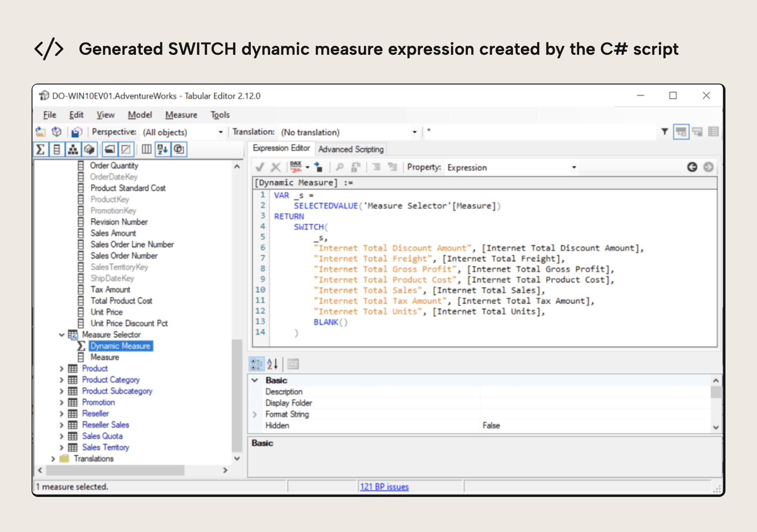Screen dimensions: 757x532
Task: Open Find magnifier in expression editor
Action: tap(339, 167)
